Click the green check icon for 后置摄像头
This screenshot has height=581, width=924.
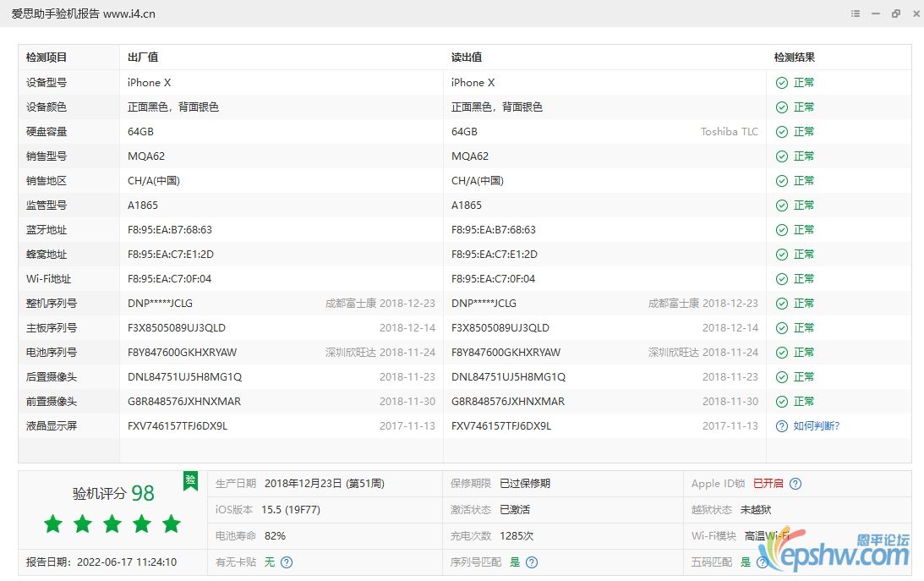tap(781, 377)
